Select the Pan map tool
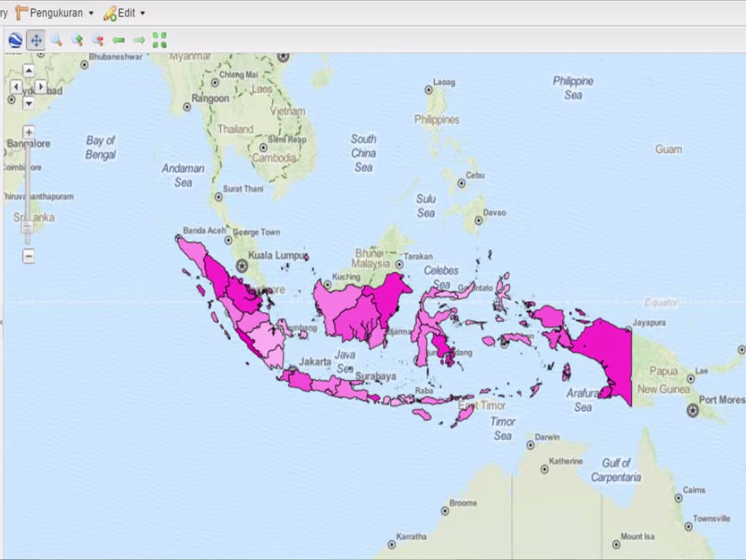 pyautogui.click(x=35, y=39)
